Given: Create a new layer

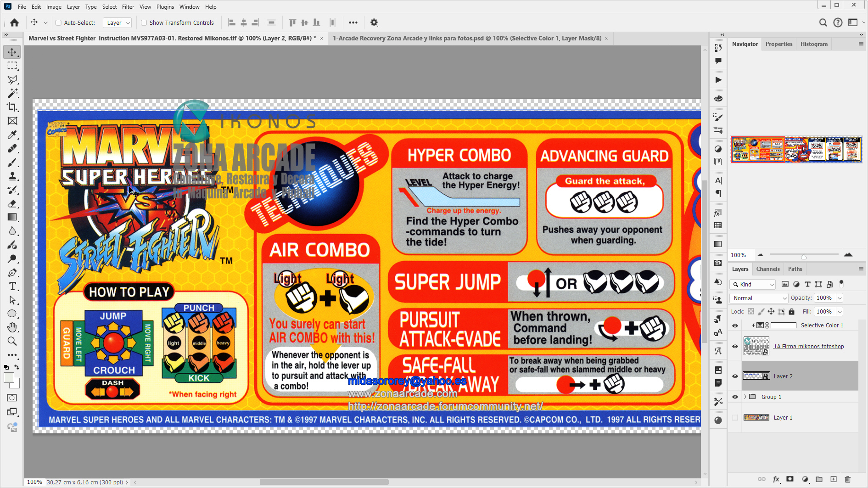Looking at the screenshot, I should 834,479.
